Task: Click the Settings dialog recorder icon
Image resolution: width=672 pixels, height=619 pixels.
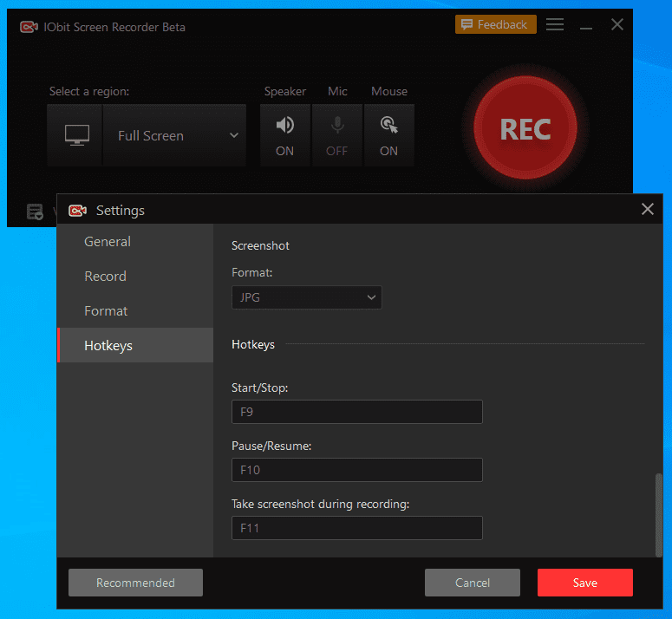Action: pyautogui.click(x=77, y=211)
